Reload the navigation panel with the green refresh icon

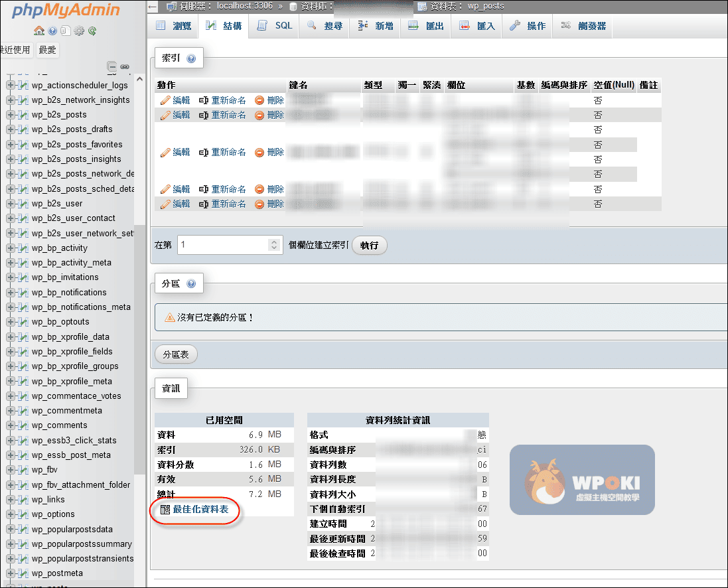(x=92, y=31)
